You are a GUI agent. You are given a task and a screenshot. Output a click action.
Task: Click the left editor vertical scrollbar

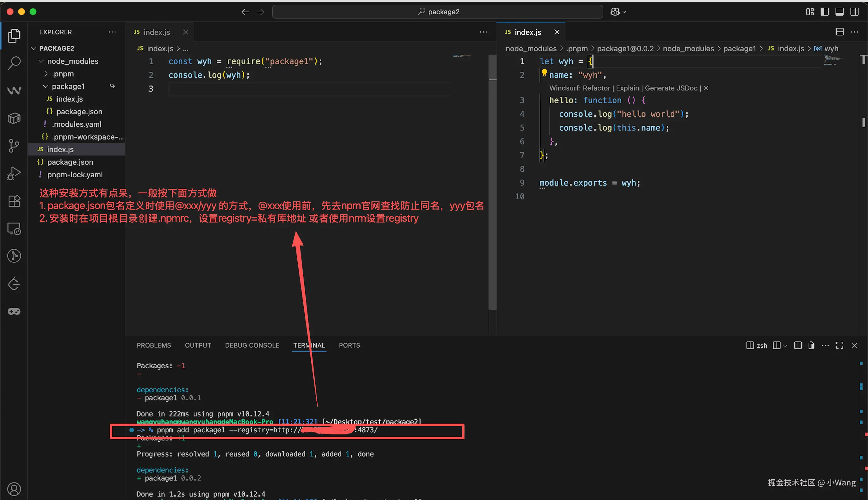tap(493, 172)
